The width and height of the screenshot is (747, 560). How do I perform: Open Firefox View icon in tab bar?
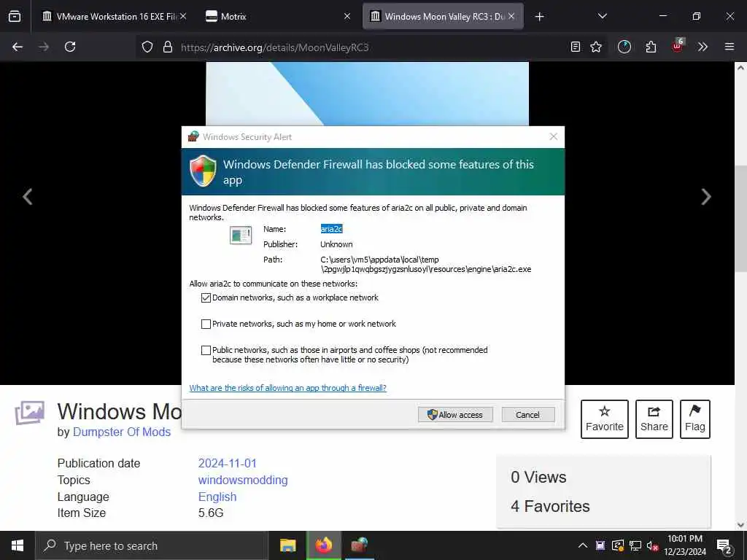coord(15,16)
